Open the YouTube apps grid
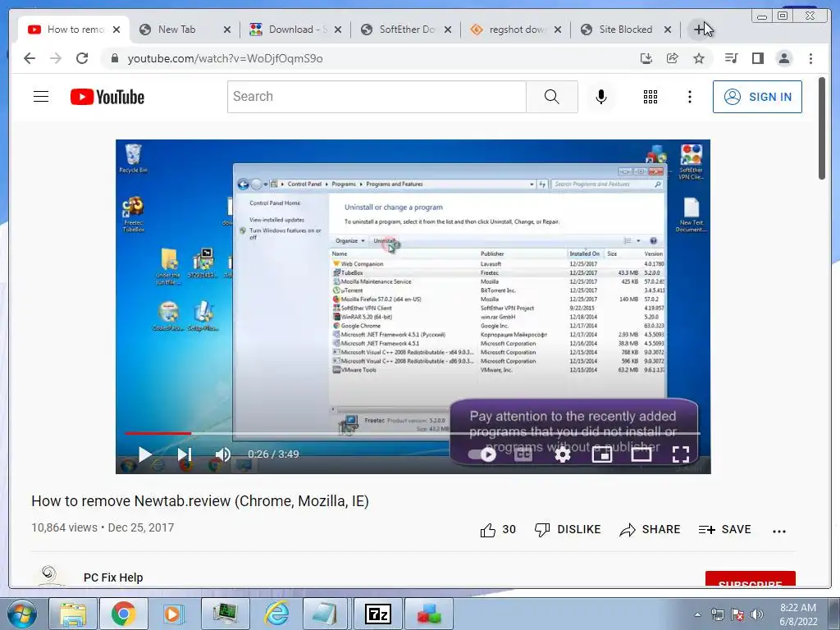The height and width of the screenshot is (630, 840). tap(651, 97)
